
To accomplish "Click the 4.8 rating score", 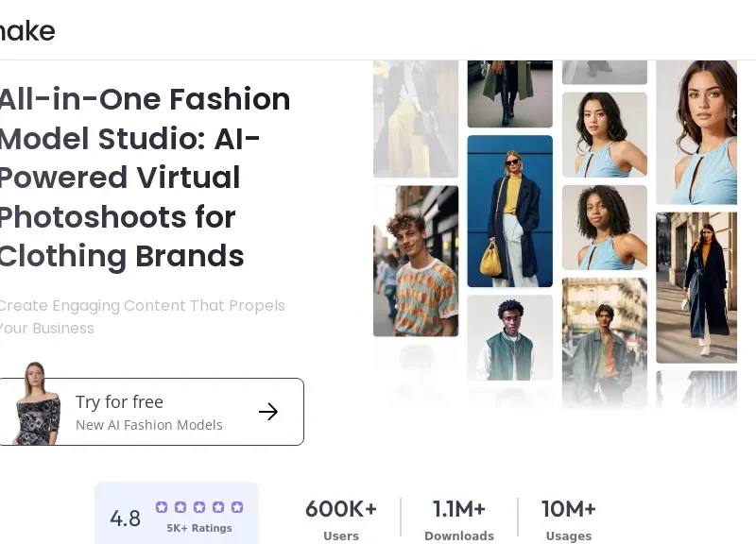I will pos(126,518).
